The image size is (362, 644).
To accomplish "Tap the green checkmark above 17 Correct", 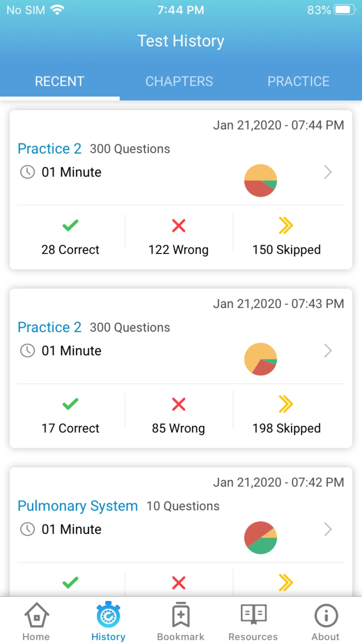I will [x=70, y=404].
